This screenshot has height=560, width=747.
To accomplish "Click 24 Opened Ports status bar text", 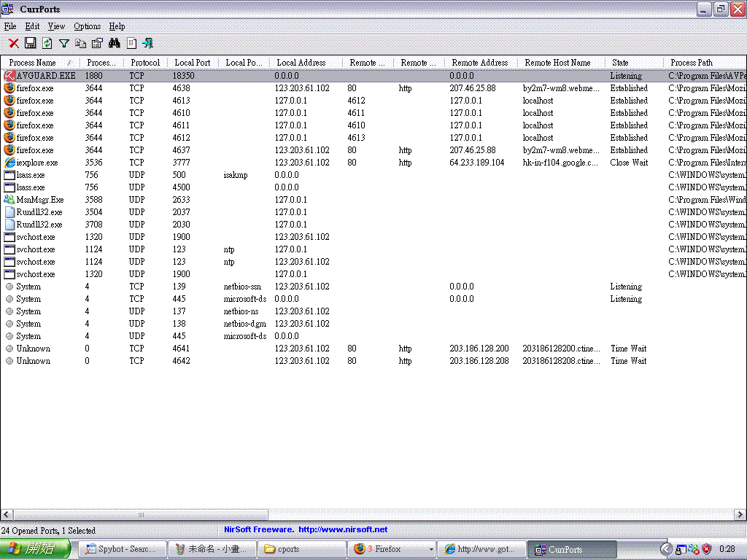I will click(48, 531).
